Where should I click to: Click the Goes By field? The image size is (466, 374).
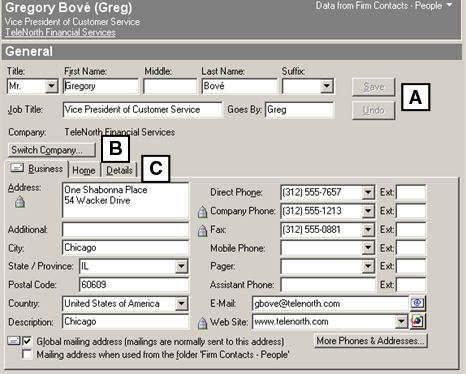(x=299, y=110)
